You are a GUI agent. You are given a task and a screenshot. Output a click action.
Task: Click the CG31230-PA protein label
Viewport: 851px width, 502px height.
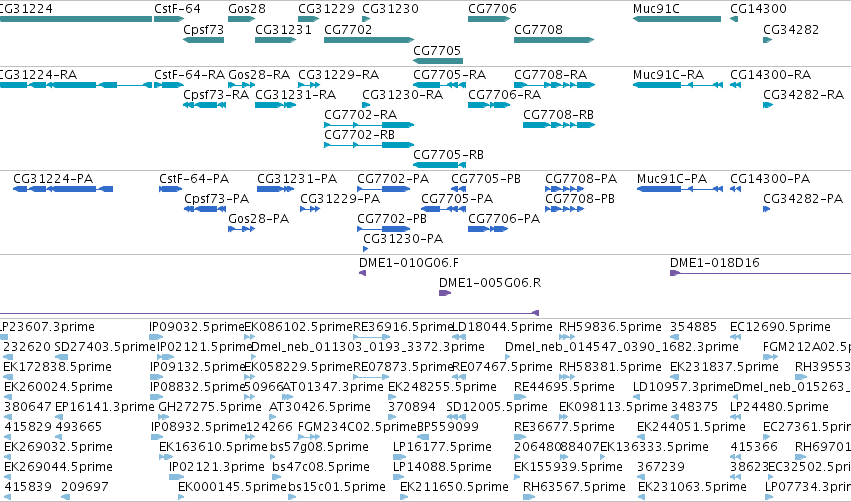(403, 239)
